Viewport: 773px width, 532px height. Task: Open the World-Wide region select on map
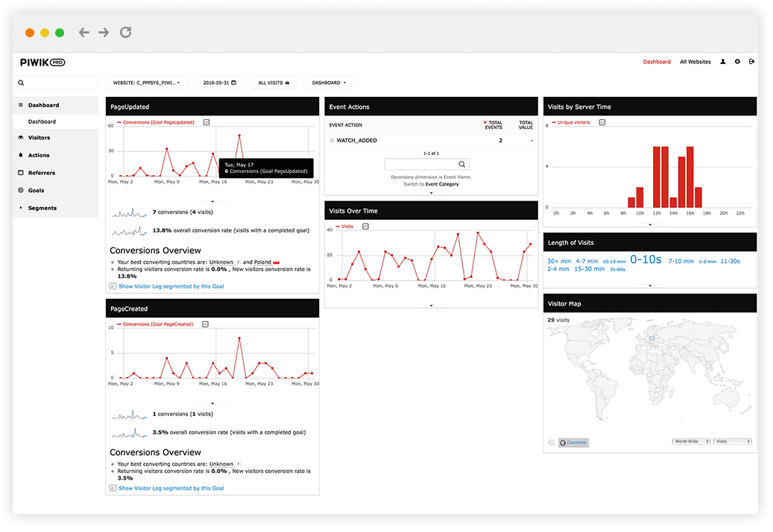(691, 442)
